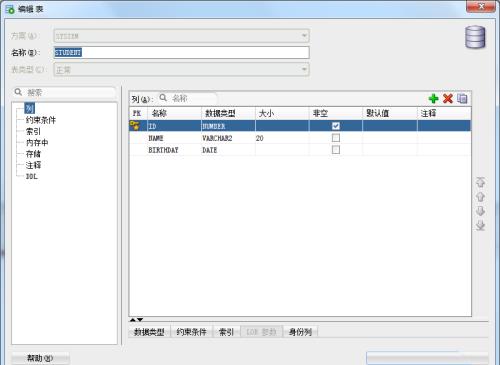This screenshot has width=500, height=365.
Task: Click the table name field STUDENT
Action: click(x=181, y=52)
